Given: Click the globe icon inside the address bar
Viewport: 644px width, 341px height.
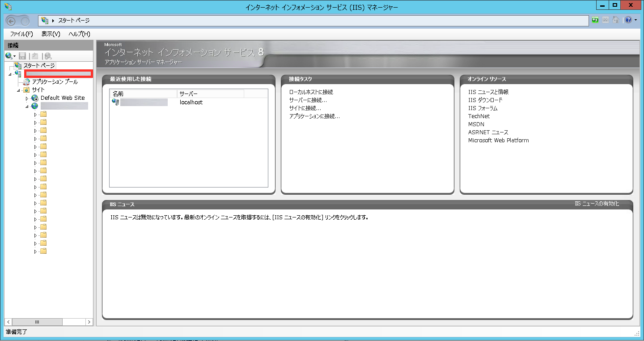Looking at the screenshot, I should point(45,21).
